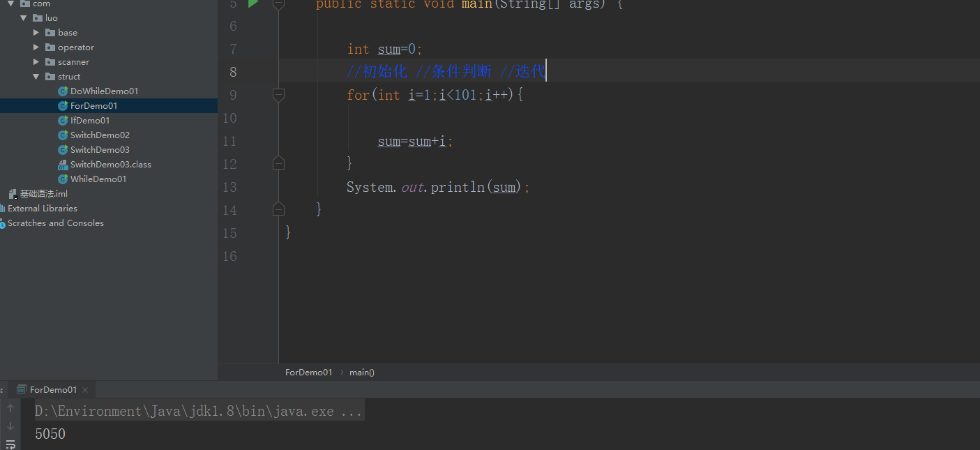980x450 pixels.
Task: Click the Up the Stack Trace arrow
Action: pos(10,409)
